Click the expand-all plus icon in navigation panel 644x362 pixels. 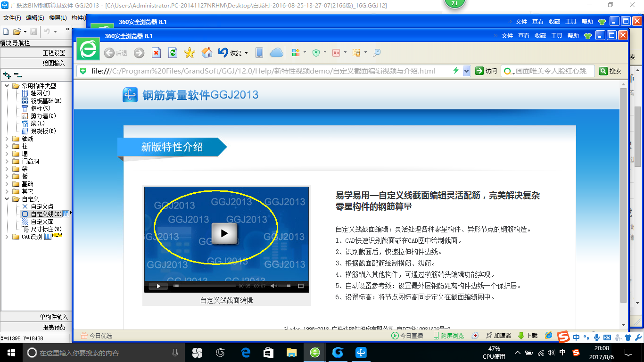pyautogui.click(x=7, y=74)
